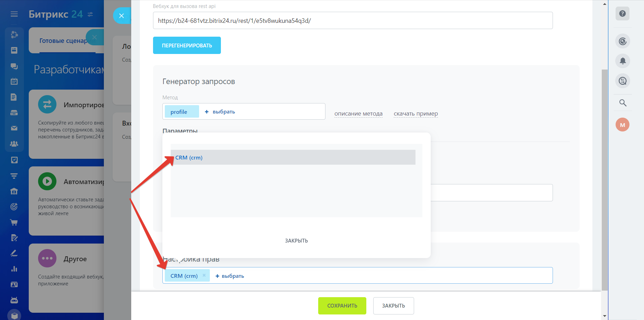The image size is (644, 320).
Task: Open the documents sidebar icon
Action: [14, 97]
